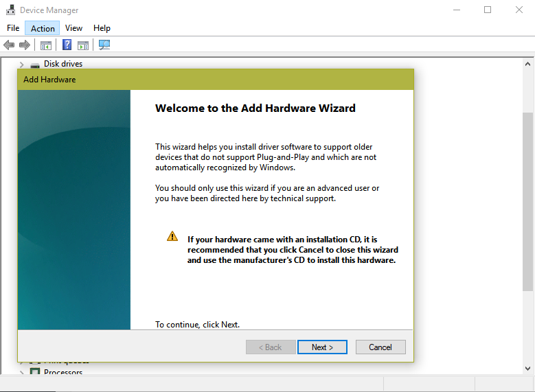This screenshot has height=392, width=535.
Task: Open the Action menu
Action: 43,28
